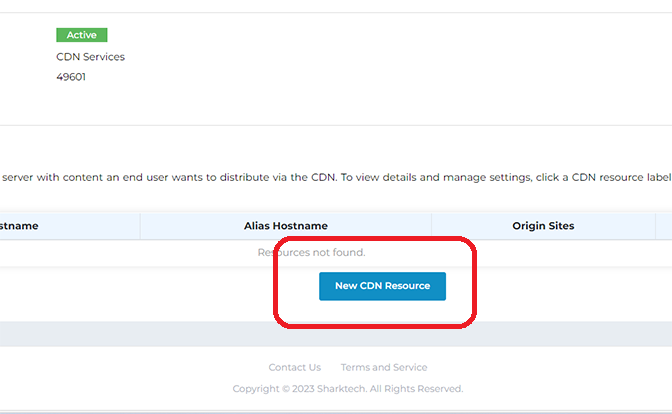
Task: Click the 'CDN Services' text
Action: tap(90, 57)
